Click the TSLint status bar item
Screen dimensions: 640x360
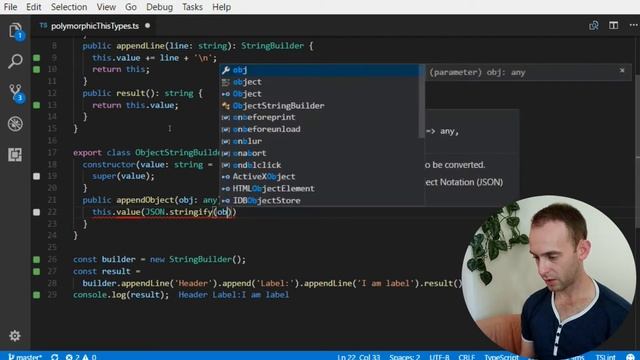click(x=605, y=357)
